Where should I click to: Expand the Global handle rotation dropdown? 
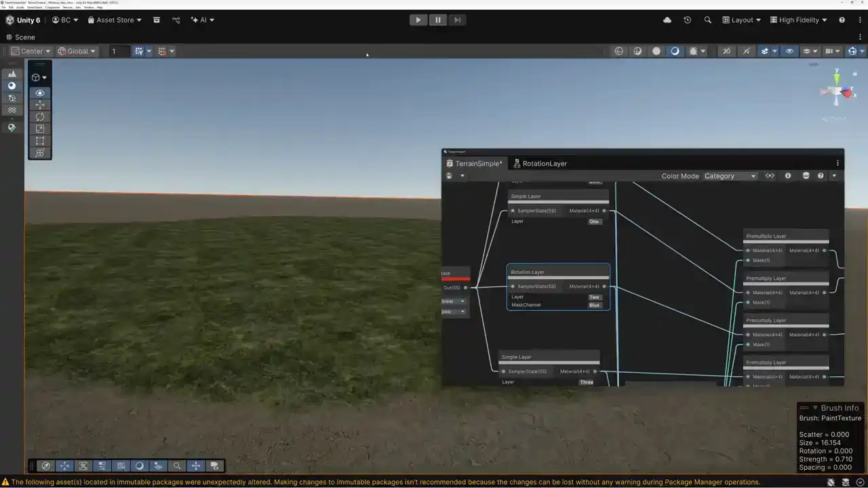[x=77, y=51]
